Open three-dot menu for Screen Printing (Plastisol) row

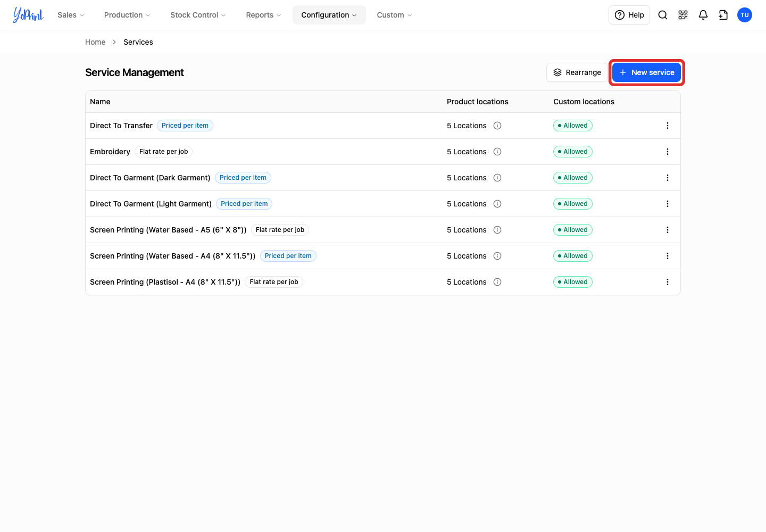click(668, 282)
